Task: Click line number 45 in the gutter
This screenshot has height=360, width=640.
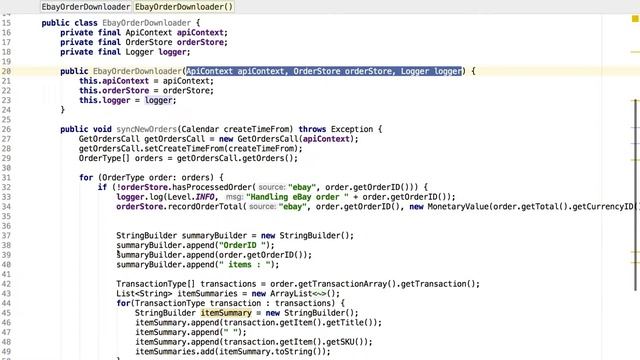Action: [x=6, y=313]
